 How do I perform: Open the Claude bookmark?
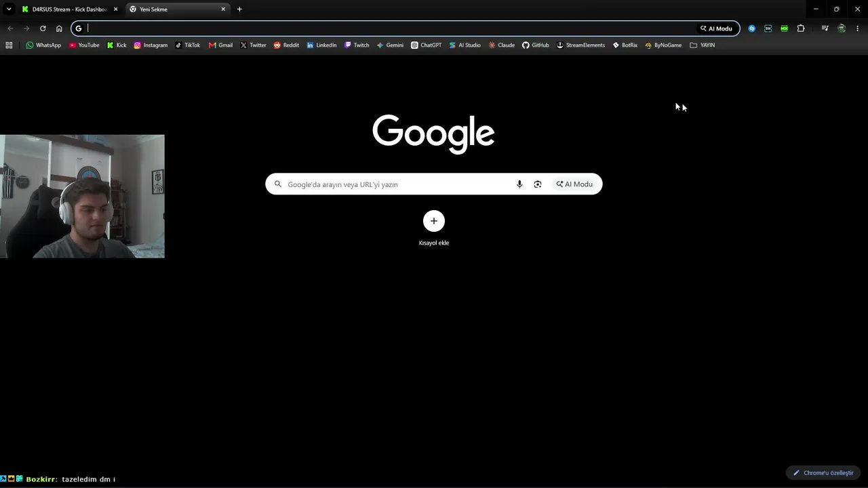pos(501,45)
